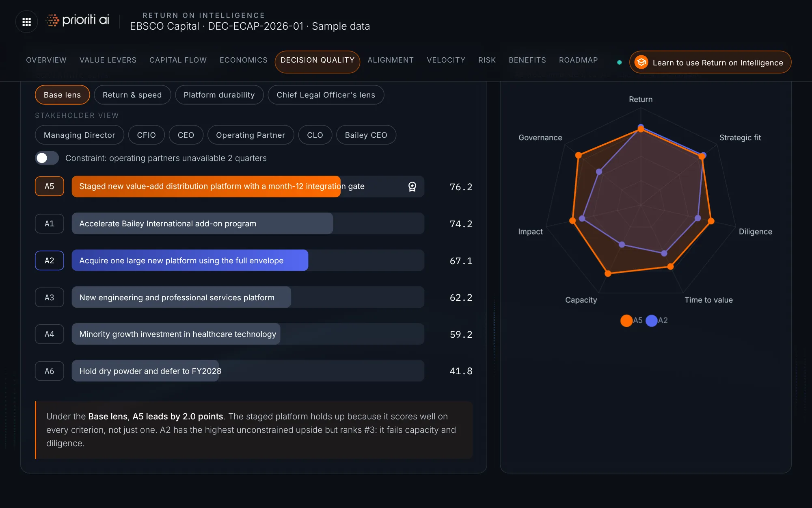Open the Risk tab
The image size is (812, 508).
click(487, 60)
